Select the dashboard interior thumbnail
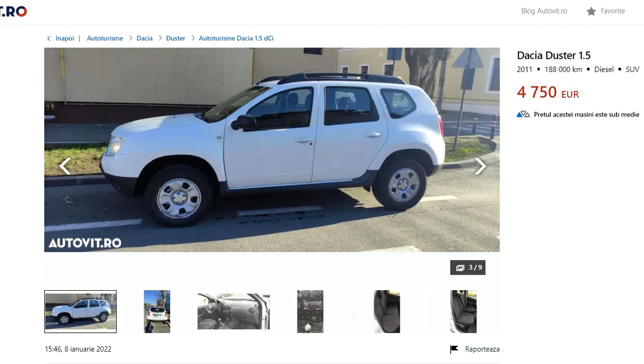The image size is (644, 364). [x=233, y=311]
